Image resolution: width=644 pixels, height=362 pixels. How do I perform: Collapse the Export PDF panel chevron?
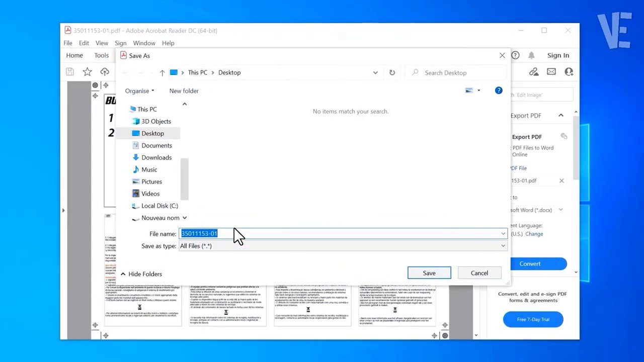(561, 116)
